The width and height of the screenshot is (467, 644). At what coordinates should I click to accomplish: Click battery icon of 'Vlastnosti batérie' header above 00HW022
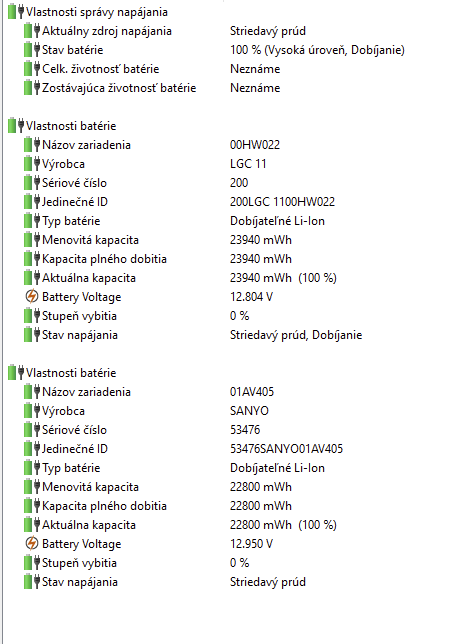pyautogui.click(x=16, y=126)
